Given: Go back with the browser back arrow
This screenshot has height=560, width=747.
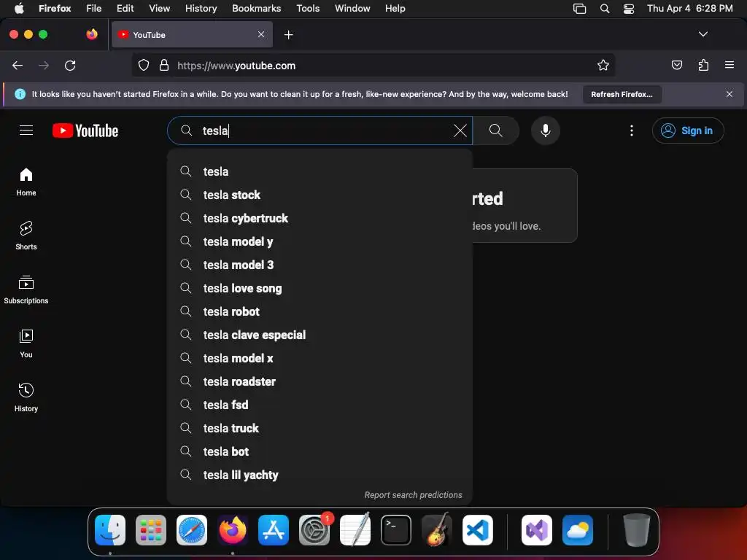Looking at the screenshot, I should [x=18, y=65].
